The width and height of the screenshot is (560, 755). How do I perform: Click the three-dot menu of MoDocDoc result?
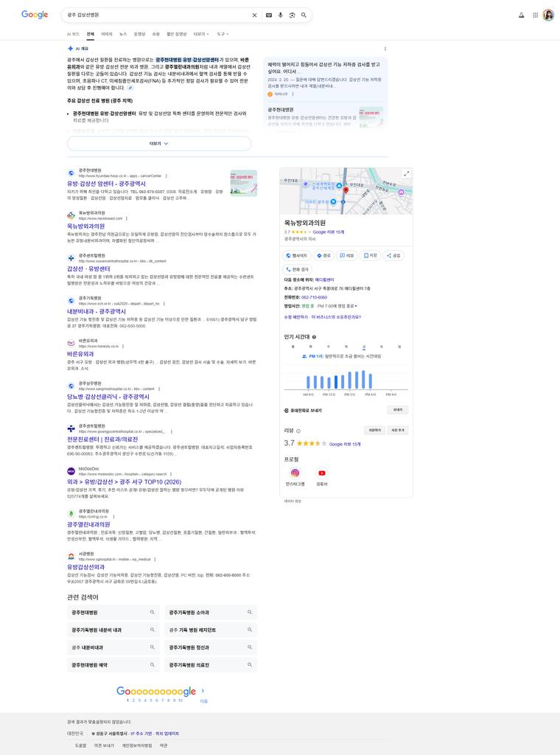click(x=171, y=474)
